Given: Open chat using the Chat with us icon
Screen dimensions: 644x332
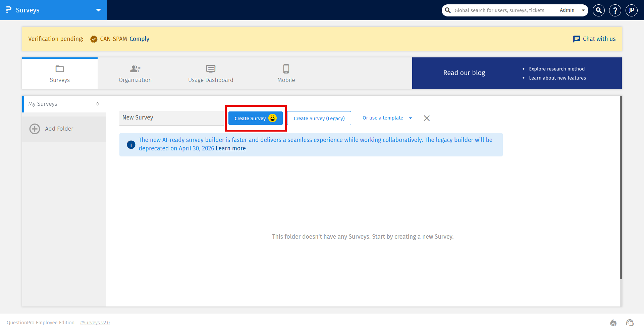Looking at the screenshot, I should click(x=577, y=39).
